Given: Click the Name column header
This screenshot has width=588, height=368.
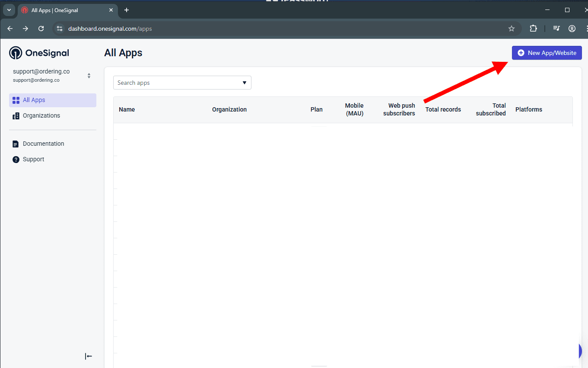Looking at the screenshot, I should click(127, 109).
